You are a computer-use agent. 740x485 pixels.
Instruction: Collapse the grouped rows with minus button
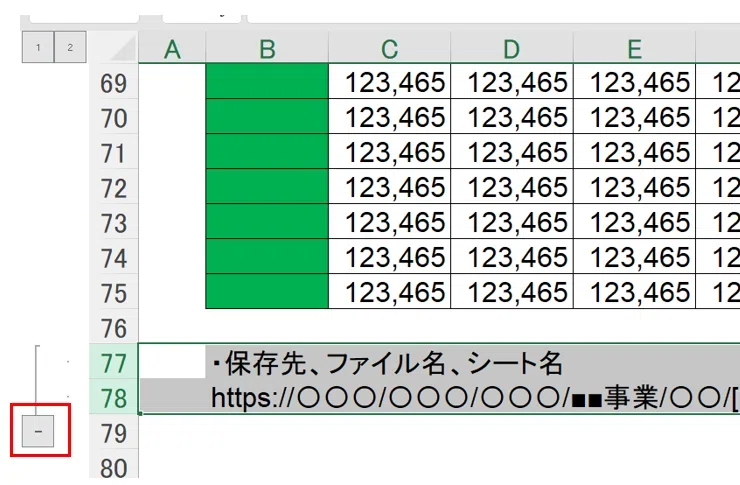click(38, 431)
